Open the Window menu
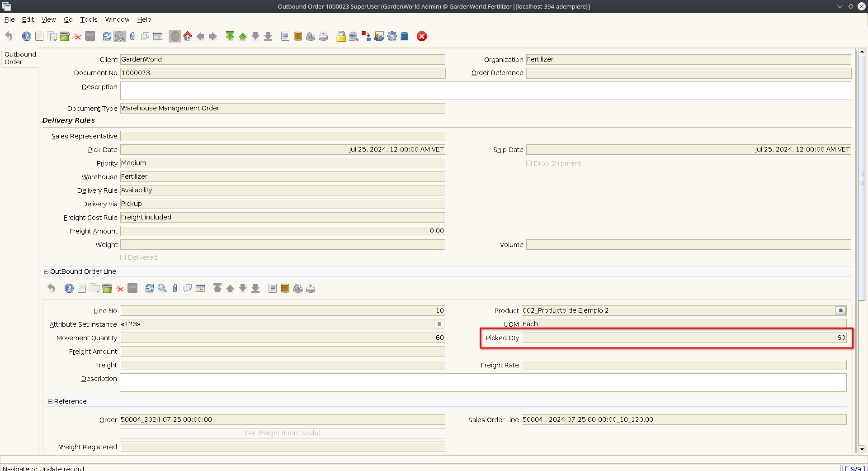The height and width of the screenshot is (471, 868). [117, 19]
